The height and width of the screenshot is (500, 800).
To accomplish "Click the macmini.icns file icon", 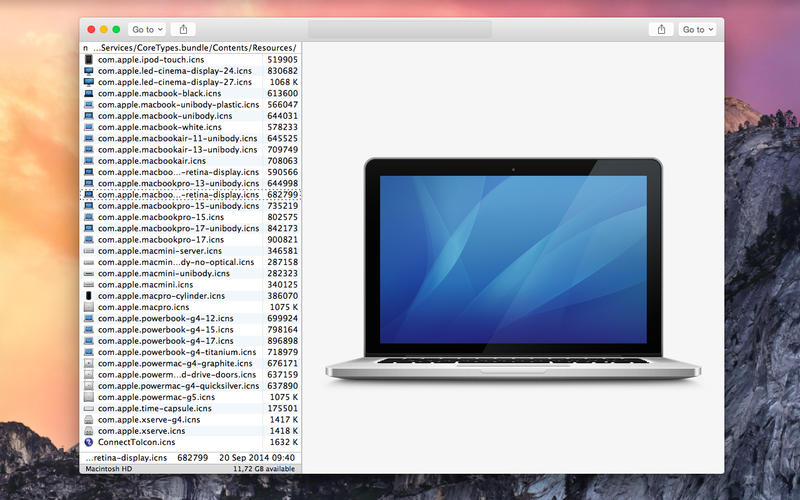I will tap(89, 285).
